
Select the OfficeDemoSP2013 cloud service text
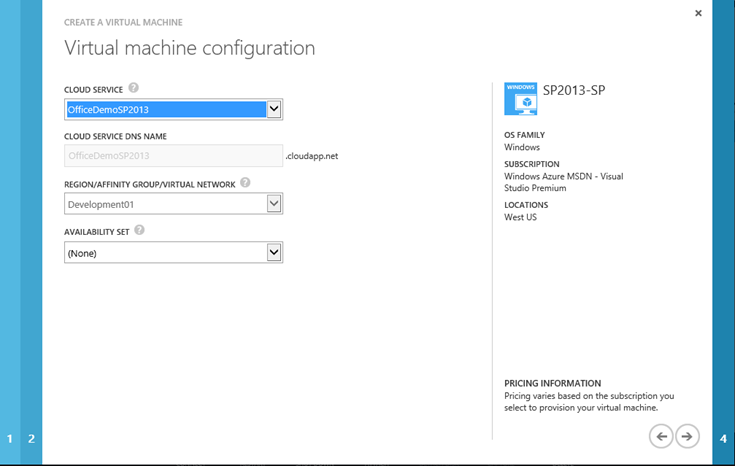tap(108, 110)
